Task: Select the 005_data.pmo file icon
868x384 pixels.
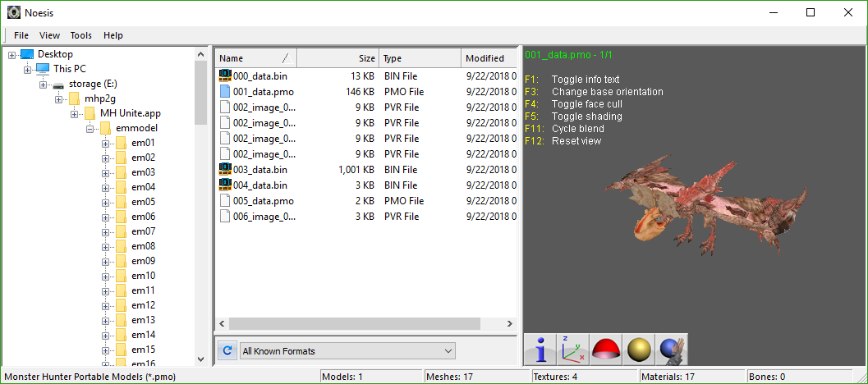Action: click(x=225, y=200)
